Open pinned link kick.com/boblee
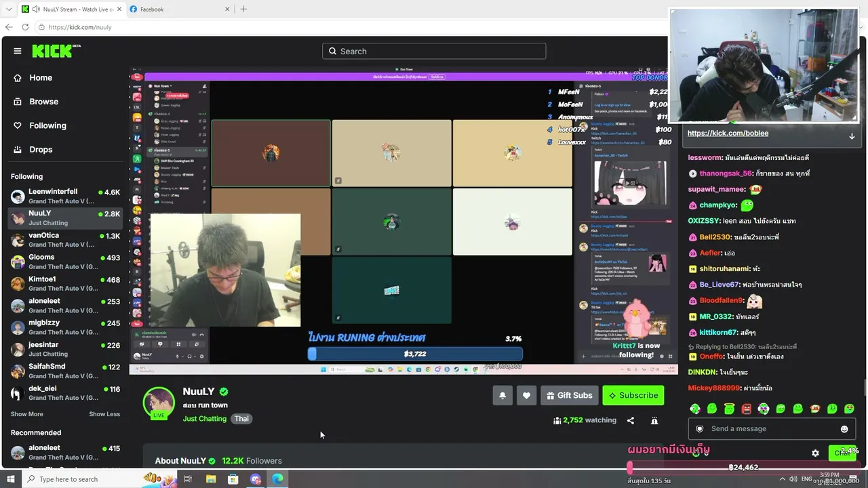Viewport: 868px width, 488px height. [x=728, y=133]
